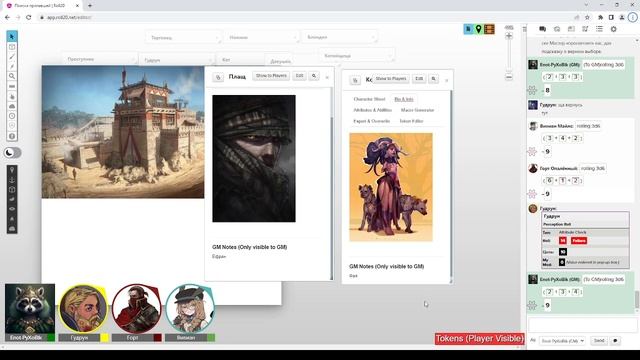Open the Attributes & Abilities tab

coord(373,110)
